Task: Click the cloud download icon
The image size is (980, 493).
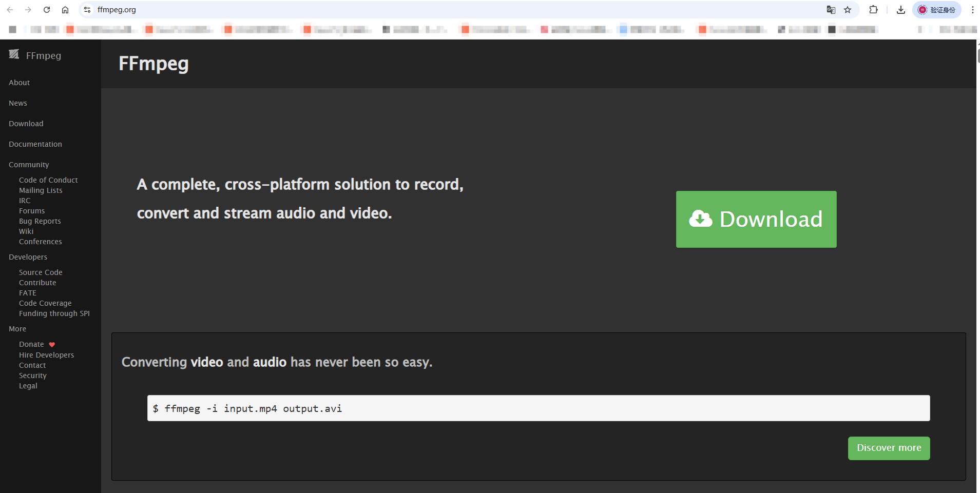Action: tap(701, 219)
